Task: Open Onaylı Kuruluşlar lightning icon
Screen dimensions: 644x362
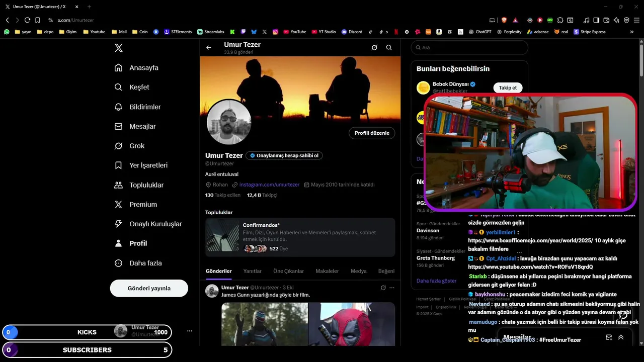Action: [118, 224]
